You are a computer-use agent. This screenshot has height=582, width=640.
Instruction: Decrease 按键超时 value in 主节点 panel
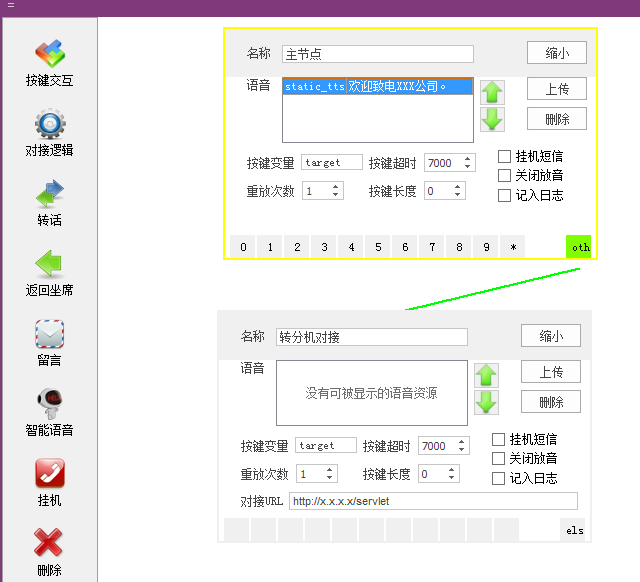pyautogui.click(x=468, y=167)
